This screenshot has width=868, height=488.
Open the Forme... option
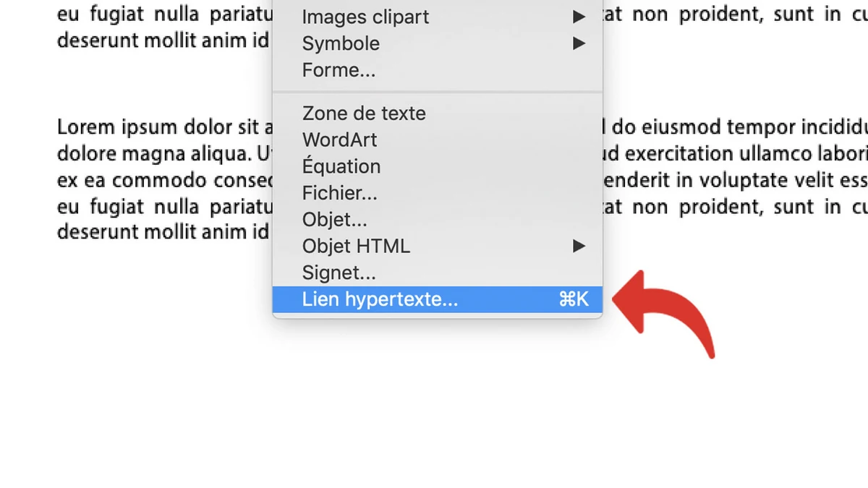(339, 70)
